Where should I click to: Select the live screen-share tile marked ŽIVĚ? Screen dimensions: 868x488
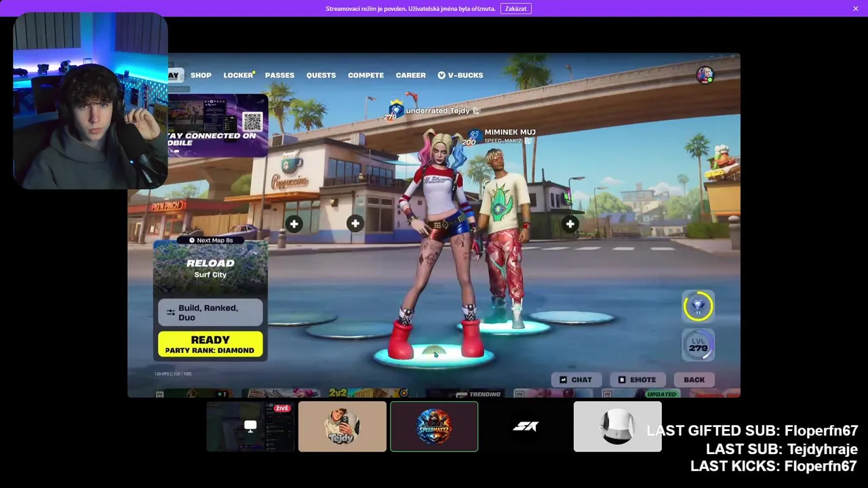(250, 426)
